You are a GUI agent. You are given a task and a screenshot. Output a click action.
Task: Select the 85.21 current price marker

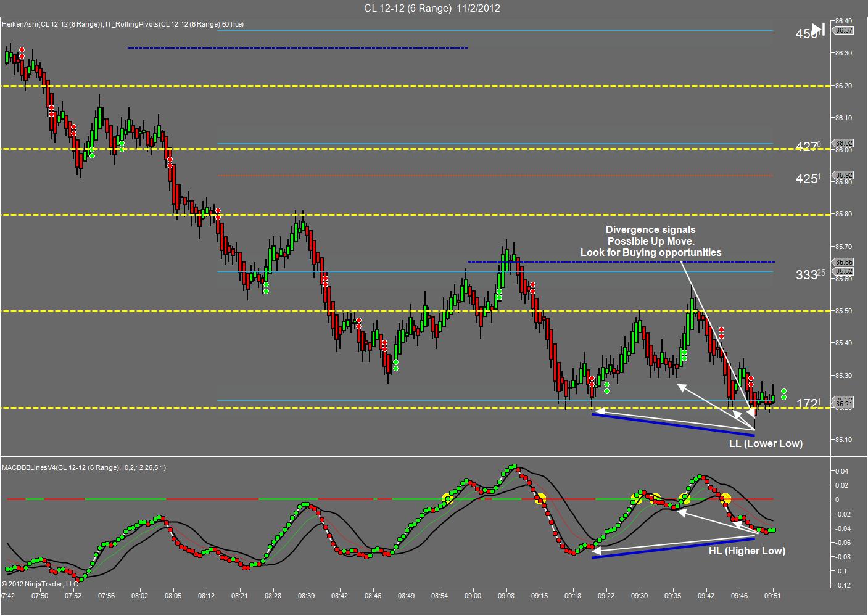[x=843, y=405]
